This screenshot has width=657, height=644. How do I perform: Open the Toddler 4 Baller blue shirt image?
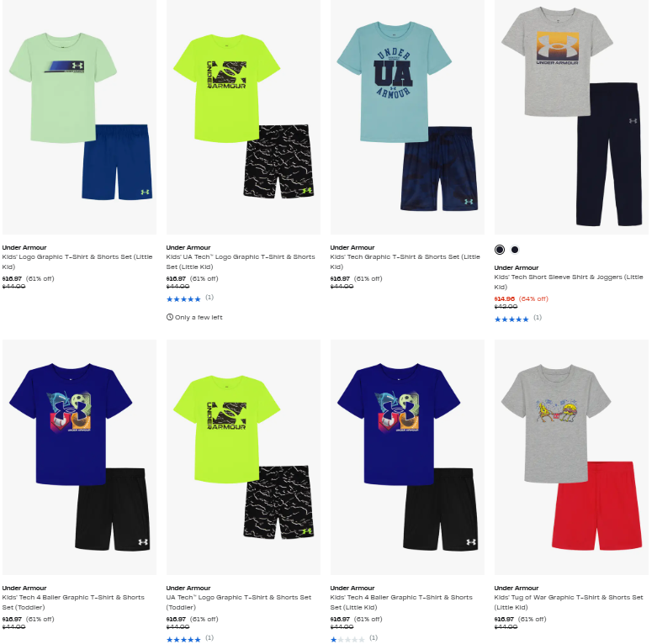pyautogui.click(x=80, y=457)
